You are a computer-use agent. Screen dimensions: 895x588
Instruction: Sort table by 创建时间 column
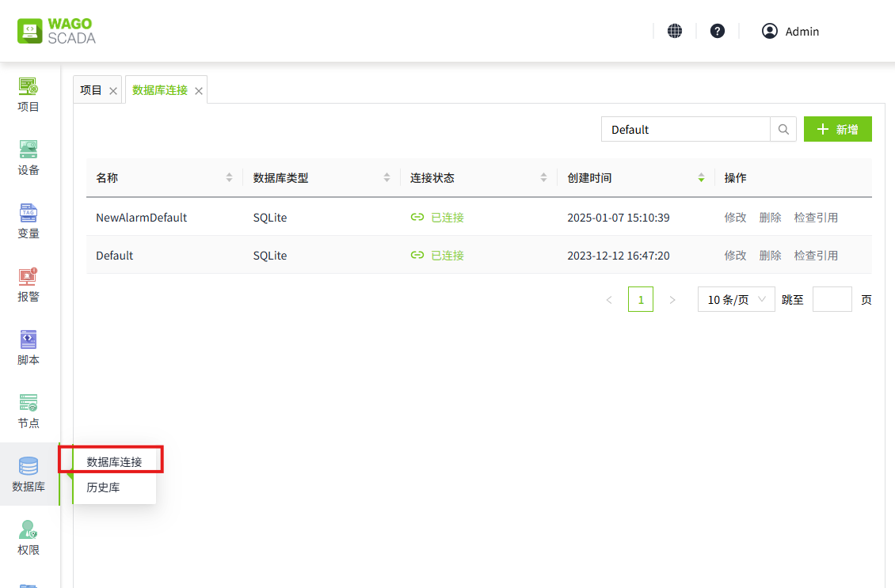tap(700, 178)
